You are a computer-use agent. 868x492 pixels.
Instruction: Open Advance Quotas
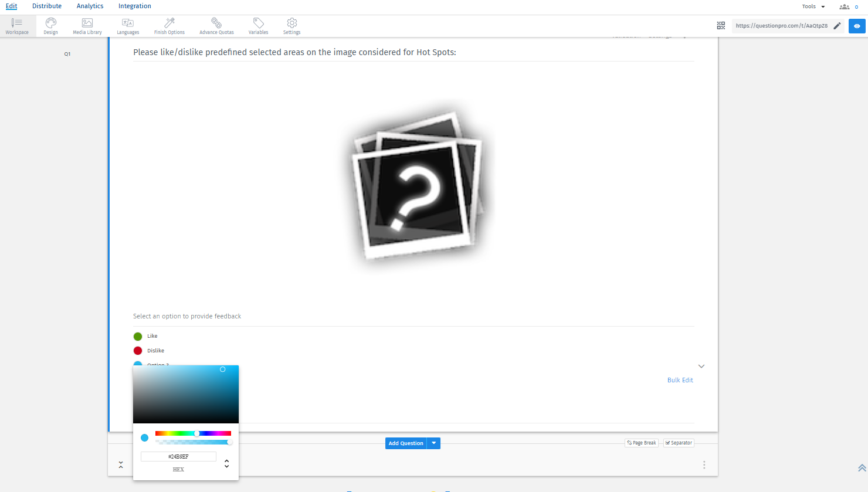point(216,26)
